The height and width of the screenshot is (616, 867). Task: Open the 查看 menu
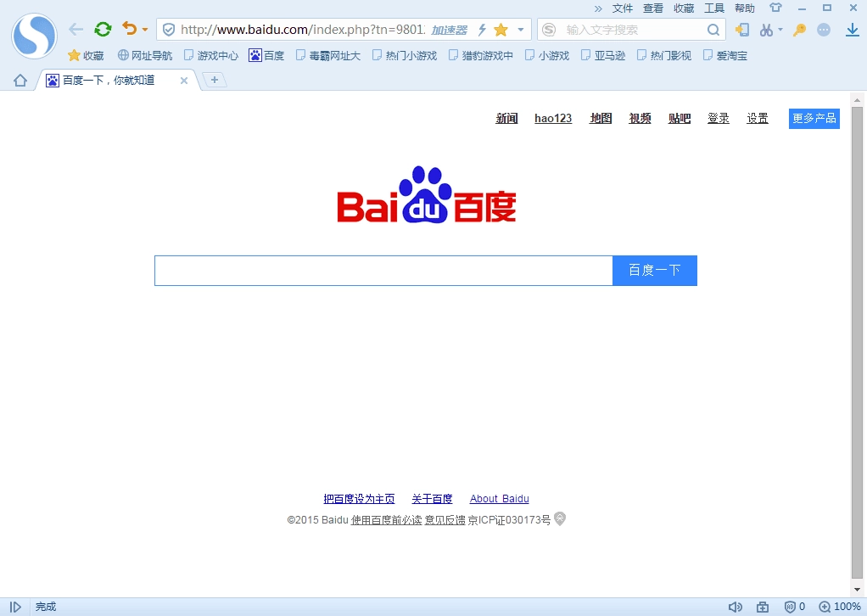[653, 8]
